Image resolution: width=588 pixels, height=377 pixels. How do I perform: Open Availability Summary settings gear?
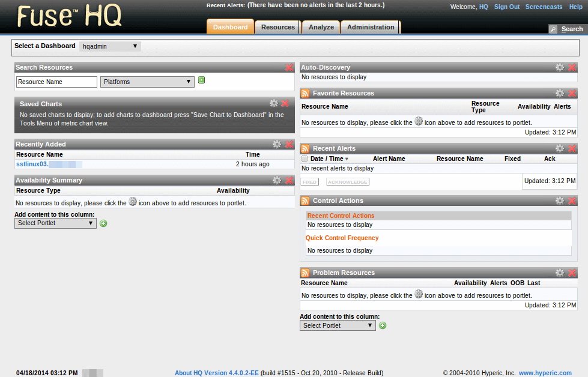(x=277, y=180)
